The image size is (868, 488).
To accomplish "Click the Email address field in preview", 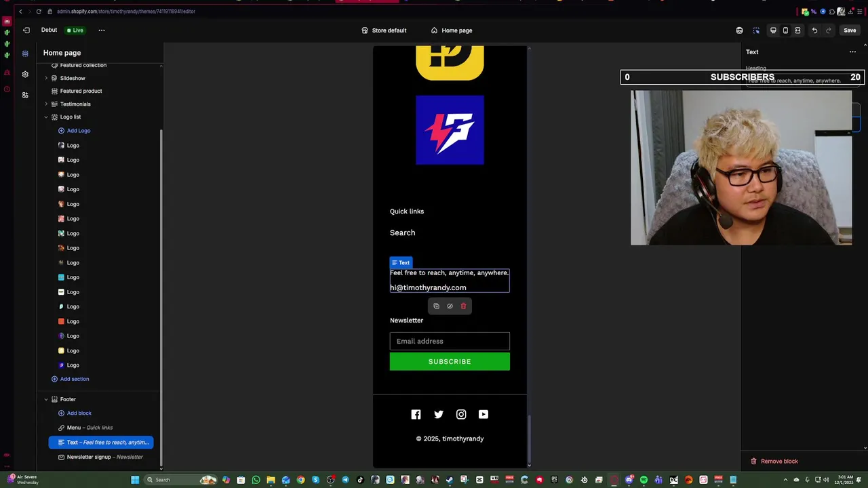I will tap(450, 341).
